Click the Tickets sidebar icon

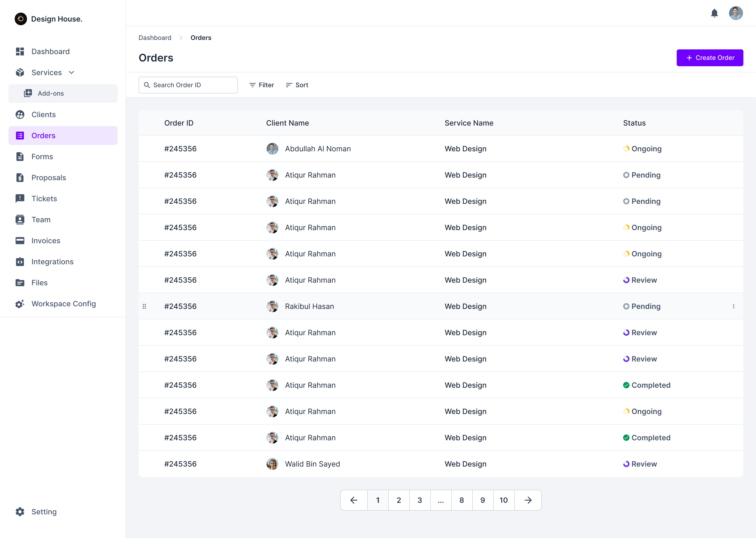pyautogui.click(x=20, y=199)
